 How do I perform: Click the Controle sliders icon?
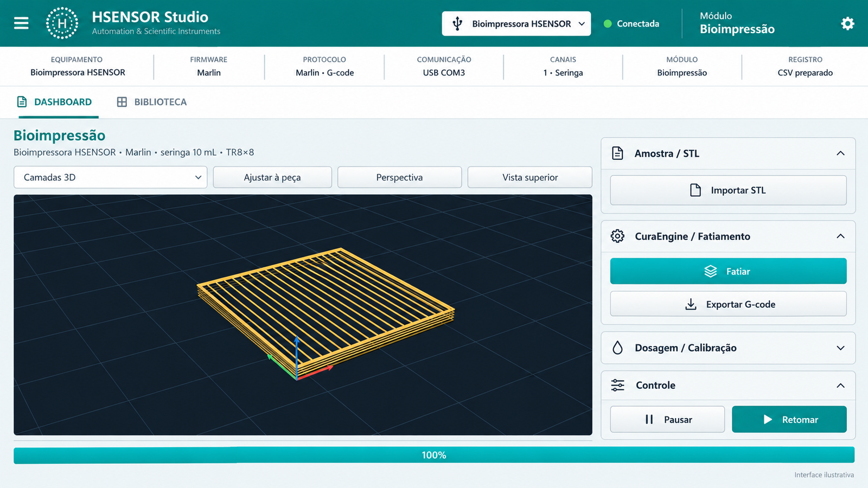[617, 385]
